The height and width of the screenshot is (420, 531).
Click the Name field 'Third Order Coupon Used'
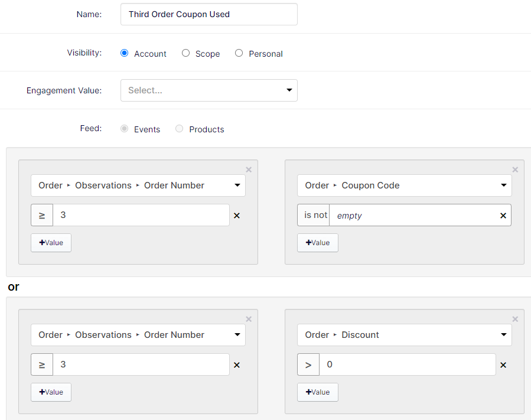tap(209, 14)
